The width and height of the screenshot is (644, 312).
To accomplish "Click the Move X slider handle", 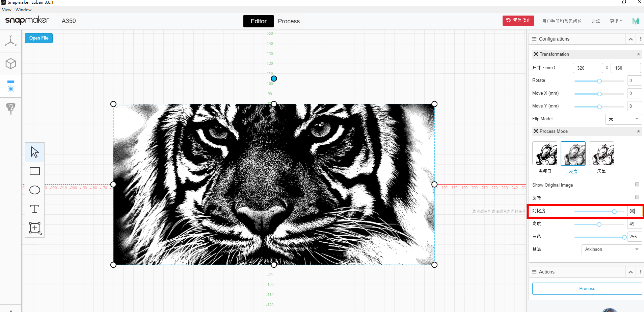I will click(x=599, y=94).
